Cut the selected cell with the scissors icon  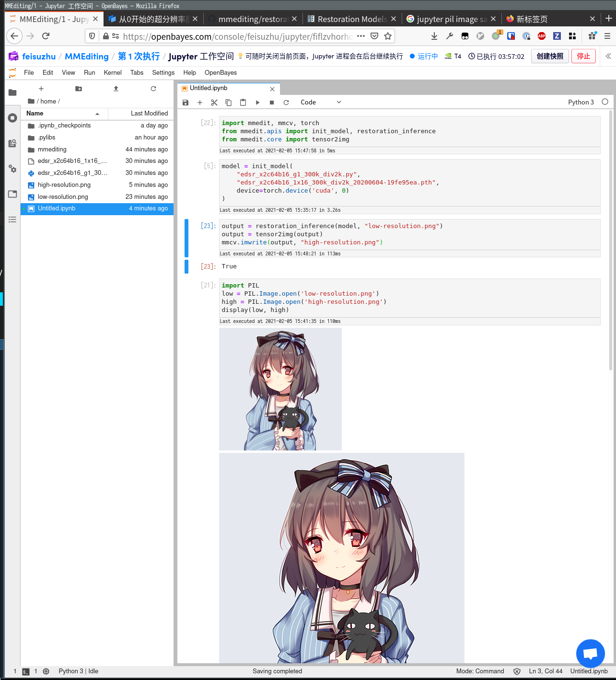[214, 103]
